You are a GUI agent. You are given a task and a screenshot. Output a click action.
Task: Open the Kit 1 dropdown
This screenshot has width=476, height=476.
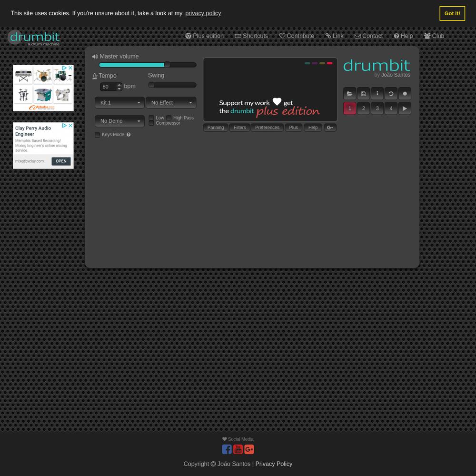(x=119, y=103)
